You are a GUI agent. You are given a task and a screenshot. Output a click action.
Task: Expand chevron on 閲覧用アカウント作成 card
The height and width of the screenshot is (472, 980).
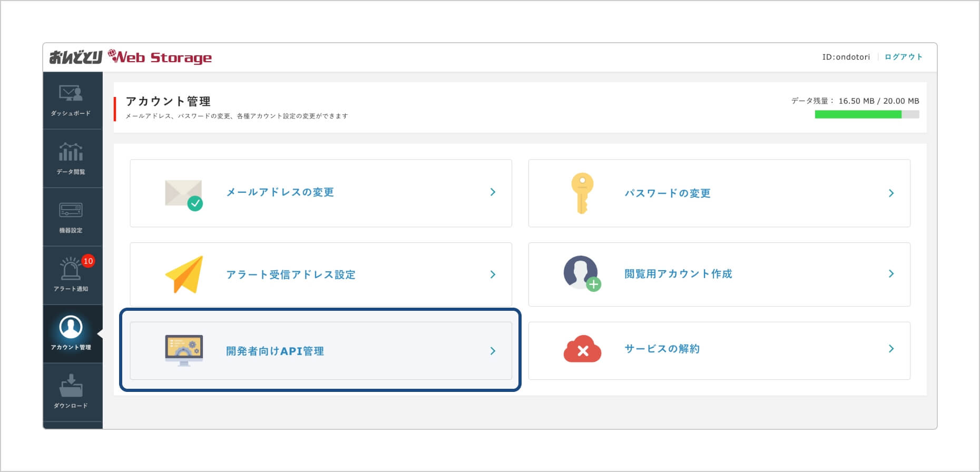[891, 273]
